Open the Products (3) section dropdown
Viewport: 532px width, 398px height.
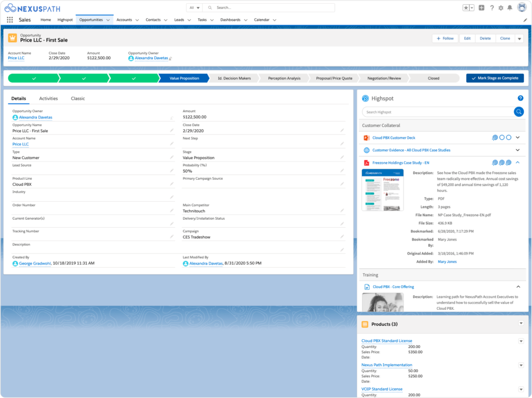521,323
